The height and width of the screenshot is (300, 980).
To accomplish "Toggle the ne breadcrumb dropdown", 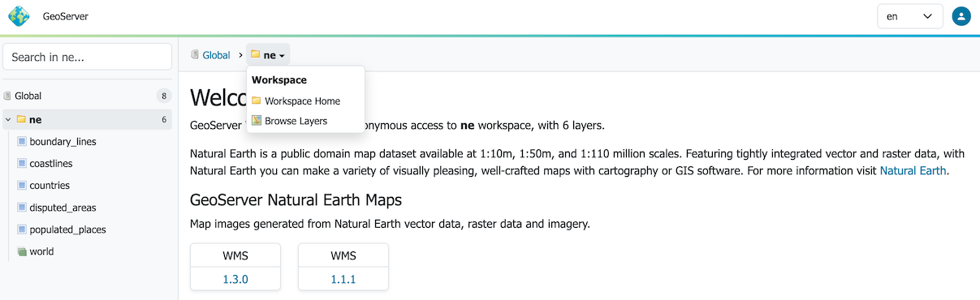I will 268,55.
